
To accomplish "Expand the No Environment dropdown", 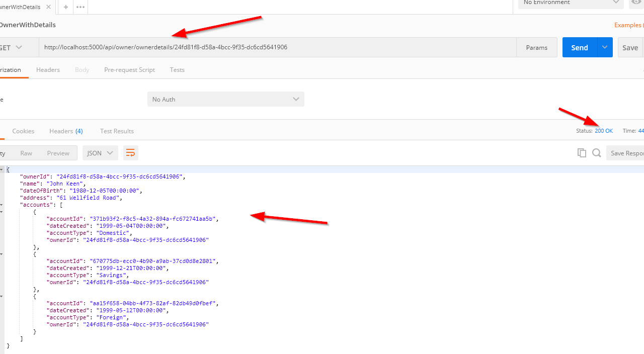I will click(x=571, y=3).
